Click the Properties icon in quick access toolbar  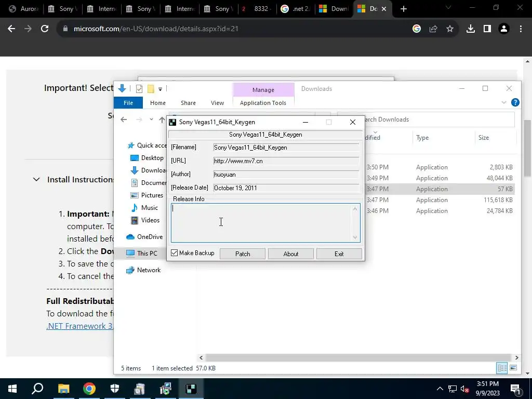point(139,89)
